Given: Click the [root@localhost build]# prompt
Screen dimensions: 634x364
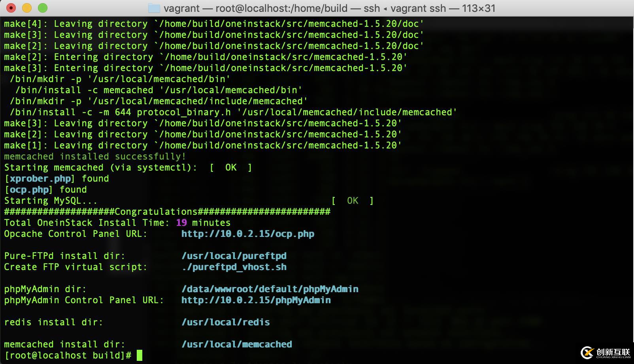Looking at the screenshot, I should coord(68,355).
